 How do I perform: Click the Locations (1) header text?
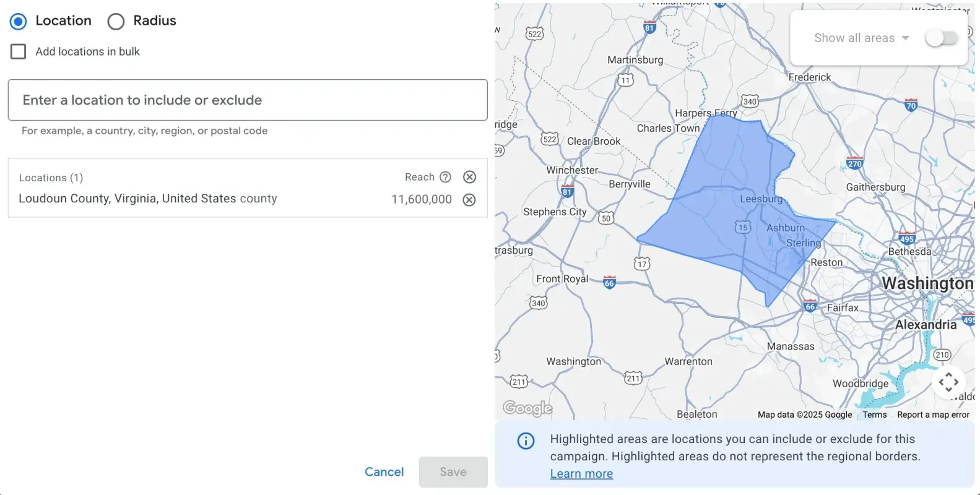pos(51,178)
